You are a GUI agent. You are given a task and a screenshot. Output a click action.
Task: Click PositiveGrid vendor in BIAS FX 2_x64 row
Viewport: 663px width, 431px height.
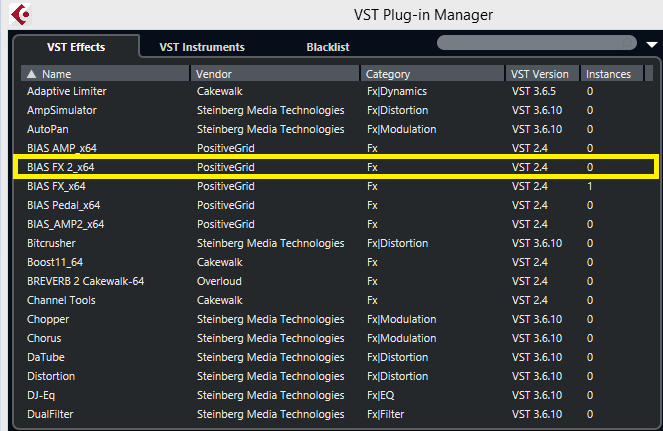click(x=225, y=167)
